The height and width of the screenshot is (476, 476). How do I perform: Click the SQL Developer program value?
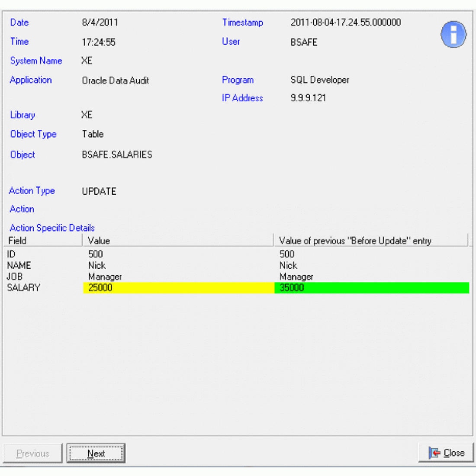(x=320, y=80)
